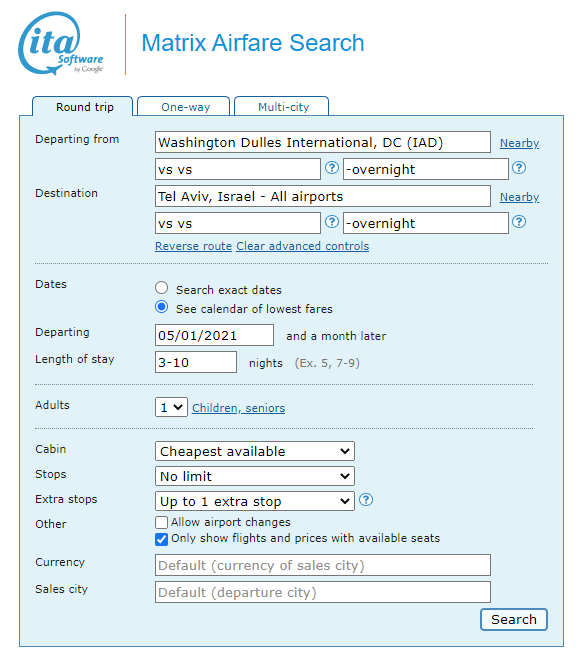The image size is (576, 660).
Task: Focus the Length of stay field
Action: click(196, 362)
